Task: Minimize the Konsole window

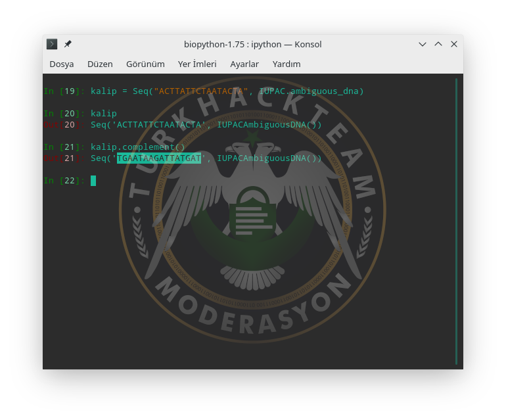Action: coord(423,44)
